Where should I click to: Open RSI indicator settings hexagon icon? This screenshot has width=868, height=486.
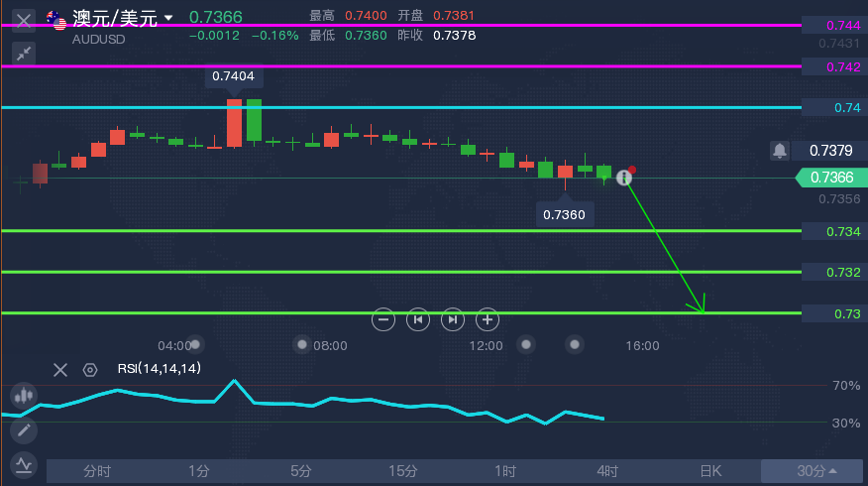pos(90,370)
